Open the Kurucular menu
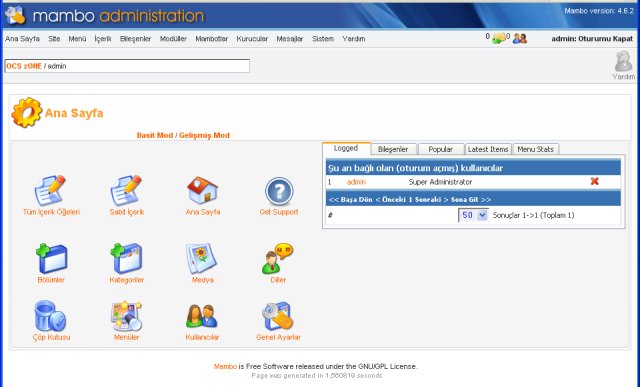The width and height of the screenshot is (640, 387). (252, 39)
